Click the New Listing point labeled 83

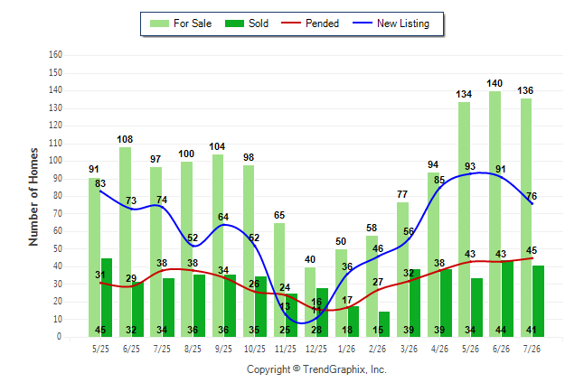(100, 191)
